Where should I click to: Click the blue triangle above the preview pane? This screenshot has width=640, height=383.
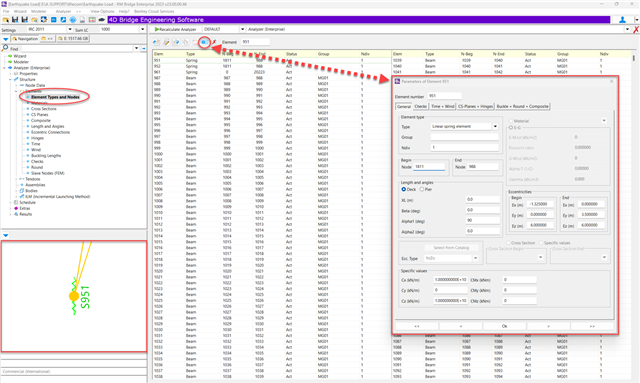tap(5, 235)
